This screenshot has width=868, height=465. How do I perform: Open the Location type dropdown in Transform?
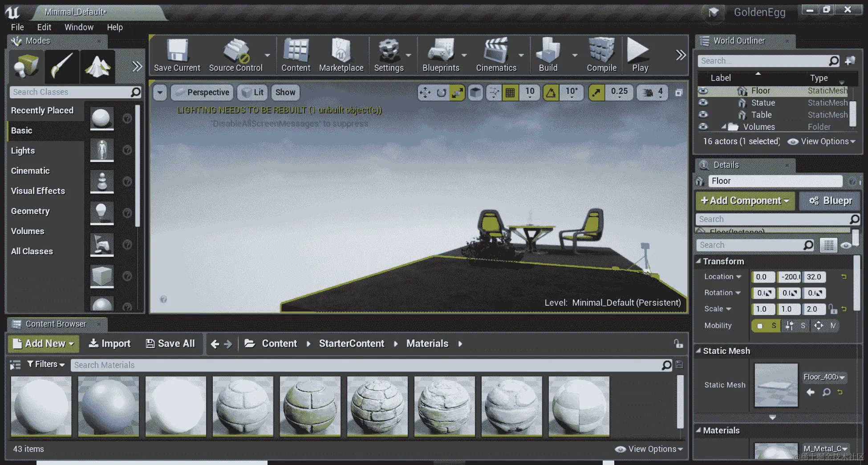723,277
